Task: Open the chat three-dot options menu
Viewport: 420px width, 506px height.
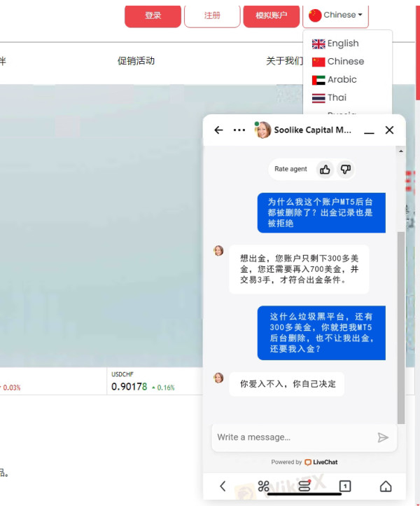Action: coord(239,130)
